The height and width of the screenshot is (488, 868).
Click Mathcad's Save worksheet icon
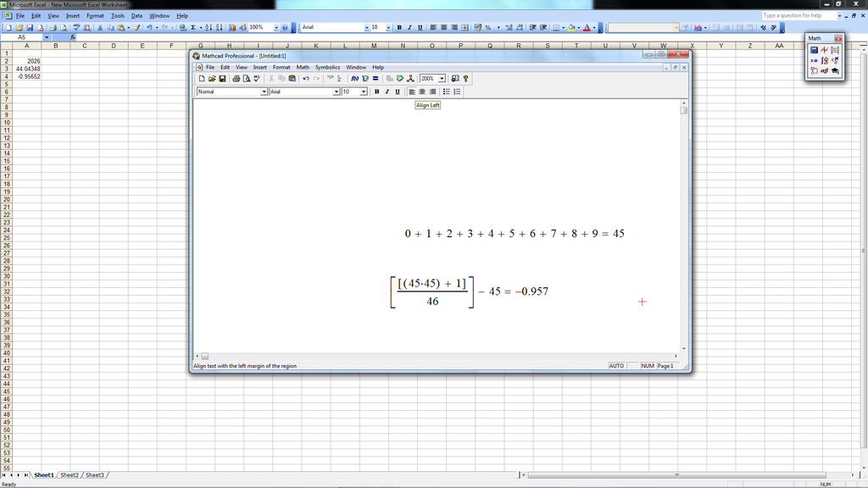[222, 79]
